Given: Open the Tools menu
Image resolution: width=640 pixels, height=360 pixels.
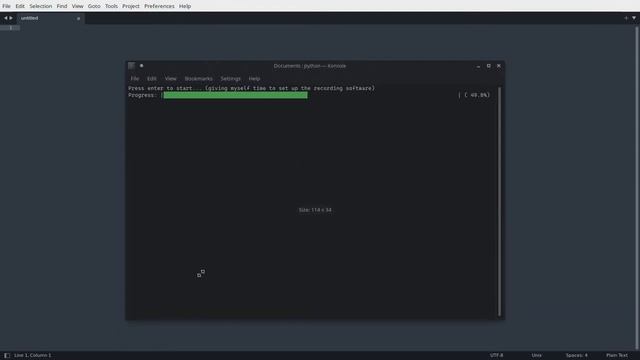Looking at the screenshot, I should coord(111,6).
